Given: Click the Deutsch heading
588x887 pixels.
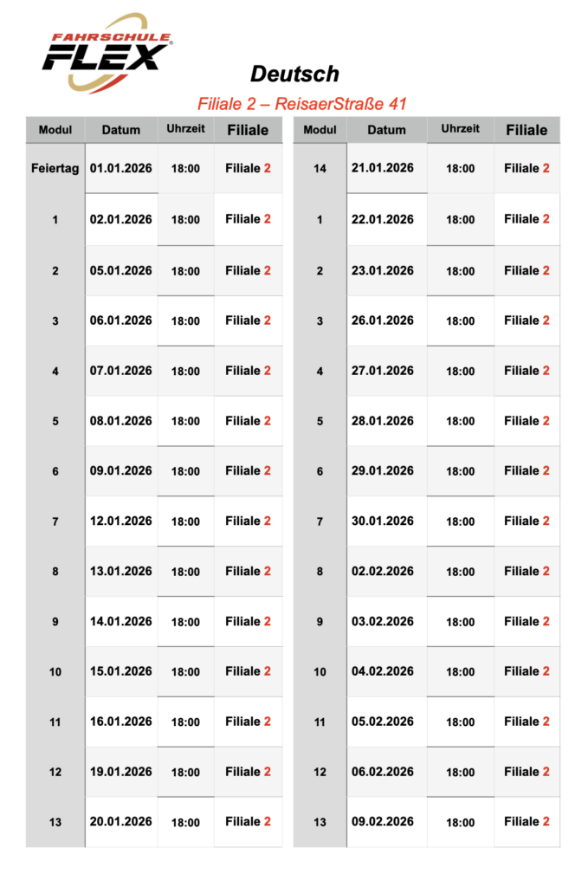Looking at the screenshot, I should click(x=295, y=74).
